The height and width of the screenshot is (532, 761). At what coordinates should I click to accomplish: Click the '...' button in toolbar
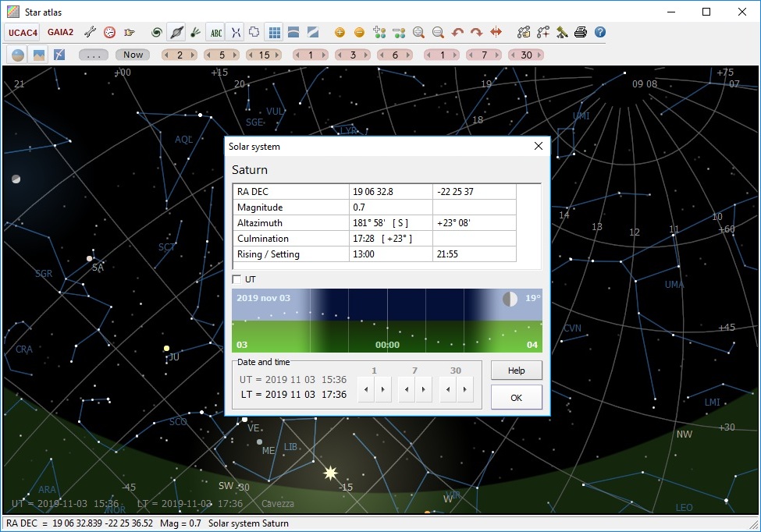coord(94,55)
